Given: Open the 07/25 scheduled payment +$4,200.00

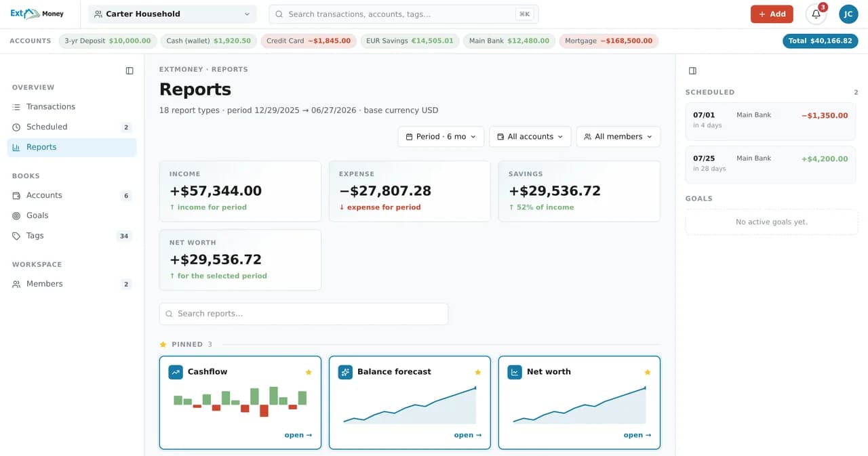Looking at the screenshot, I should click(770, 165).
